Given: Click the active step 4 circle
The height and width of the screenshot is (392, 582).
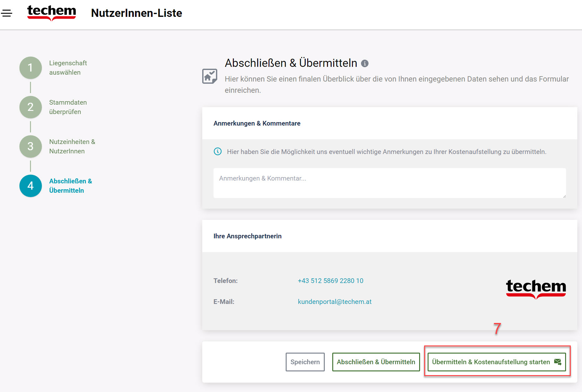Looking at the screenshot, I should (x=31, y=186).
